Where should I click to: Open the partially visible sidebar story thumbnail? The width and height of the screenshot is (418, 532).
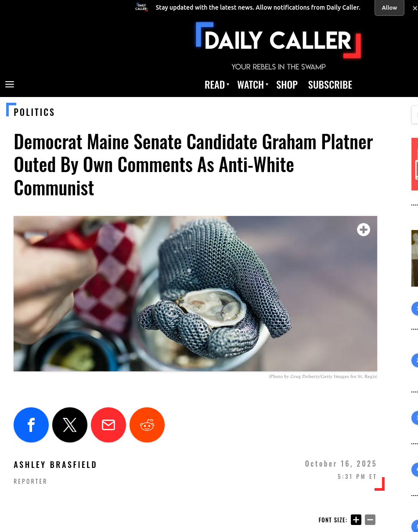(414, 258)
